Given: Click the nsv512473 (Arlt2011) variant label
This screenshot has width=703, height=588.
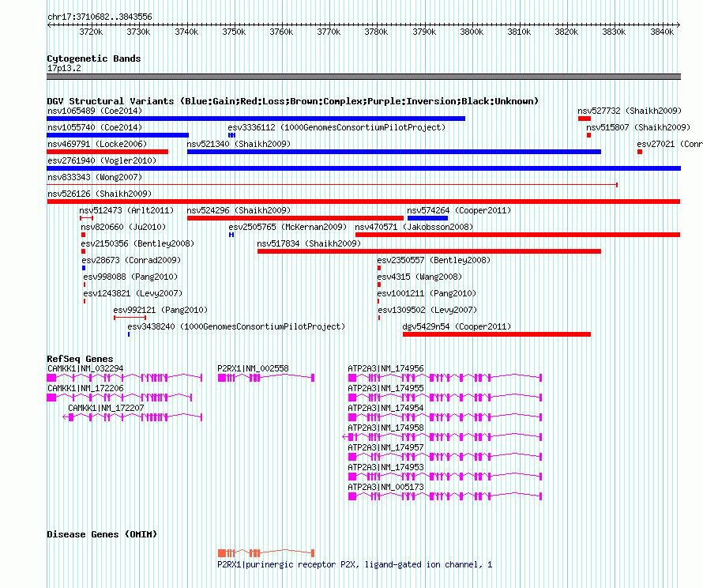Looking at the screenshot, I should point(126,210).
